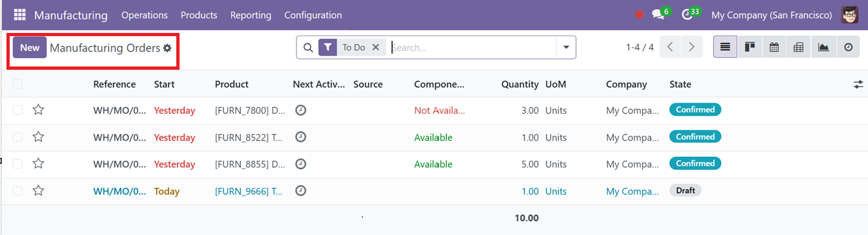Open the activity clock for the FURN_8522 row

[x=300, y=137]
